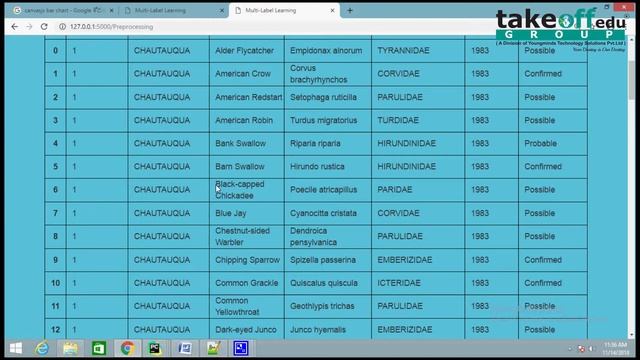Click the 'Cyanocitta cristata' scientific name
Viewport: 640px width, 360px height.
pyautogui.click(x=323, y=213)
